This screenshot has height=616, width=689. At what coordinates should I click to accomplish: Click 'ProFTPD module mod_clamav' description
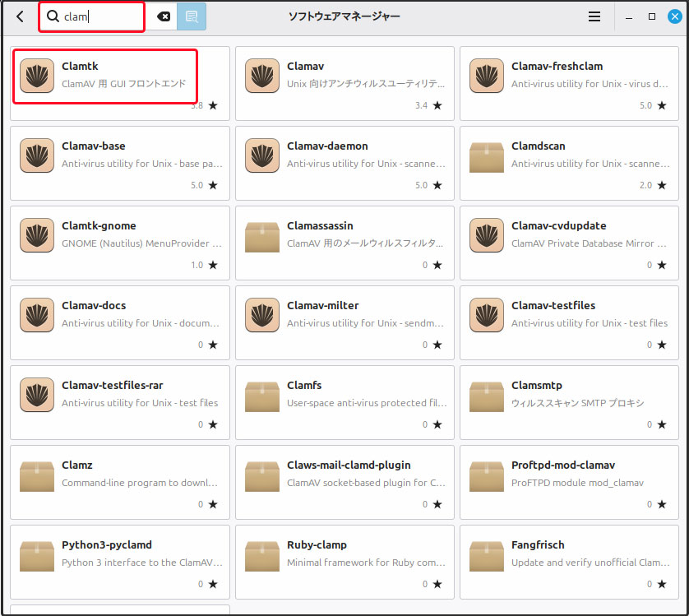pyautogui.click(x=577, y=482)
